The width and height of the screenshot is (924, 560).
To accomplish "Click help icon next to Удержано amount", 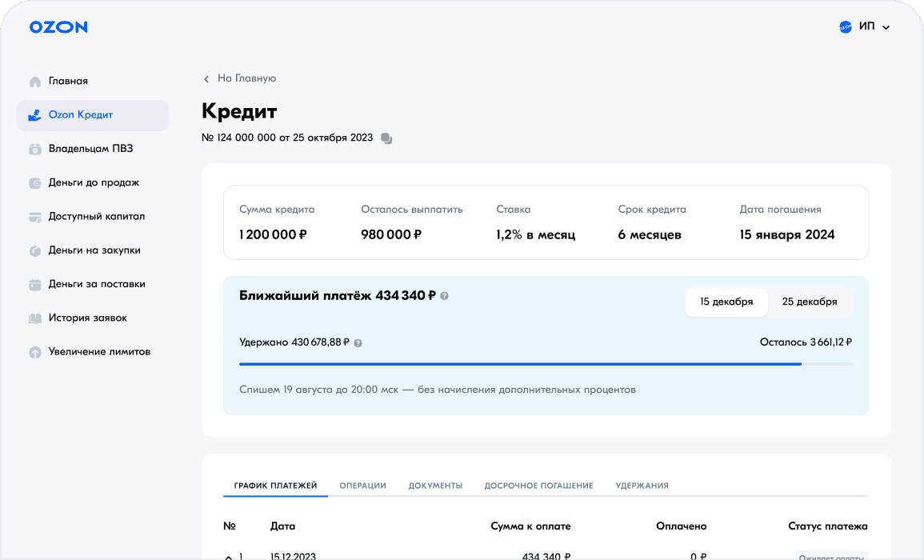I will [358, 343].
